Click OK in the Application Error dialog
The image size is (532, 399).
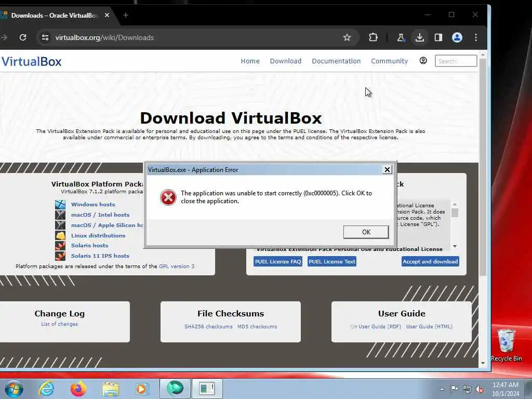(x=366, y=232)
